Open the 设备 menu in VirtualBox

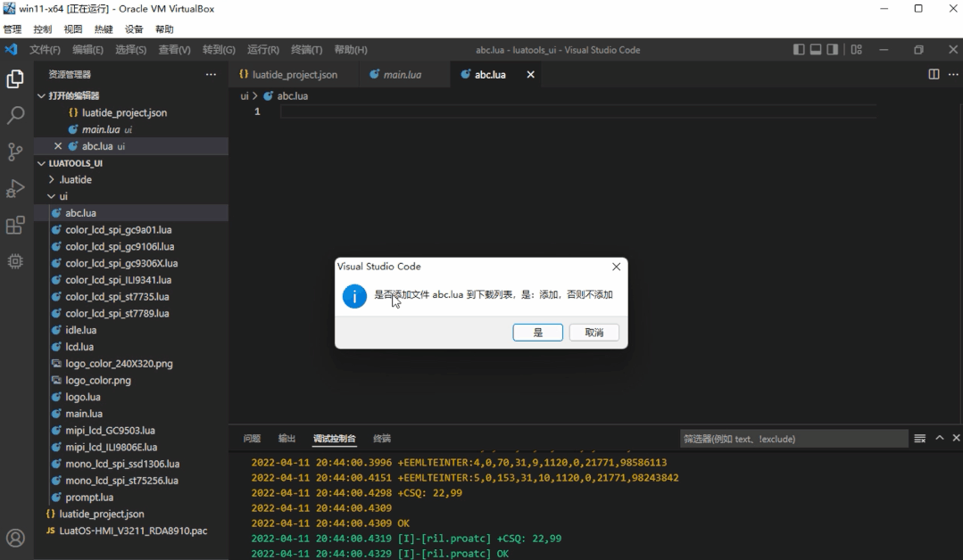(134, 28)
